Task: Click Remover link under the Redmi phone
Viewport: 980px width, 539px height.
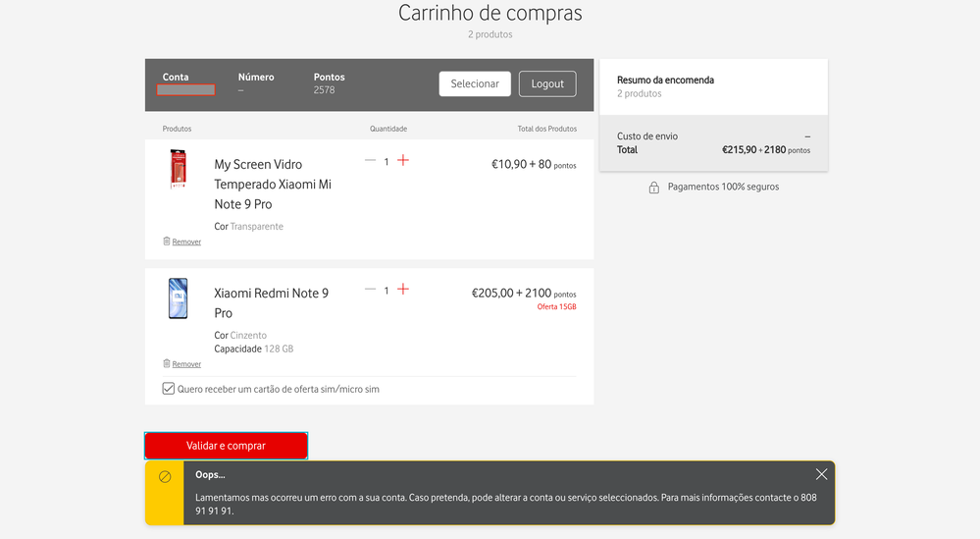Action: click(x=186, y=364)
